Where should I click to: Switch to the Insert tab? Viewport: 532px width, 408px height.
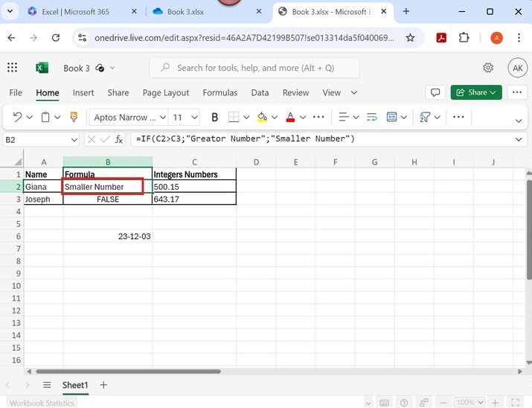point(83,92)
